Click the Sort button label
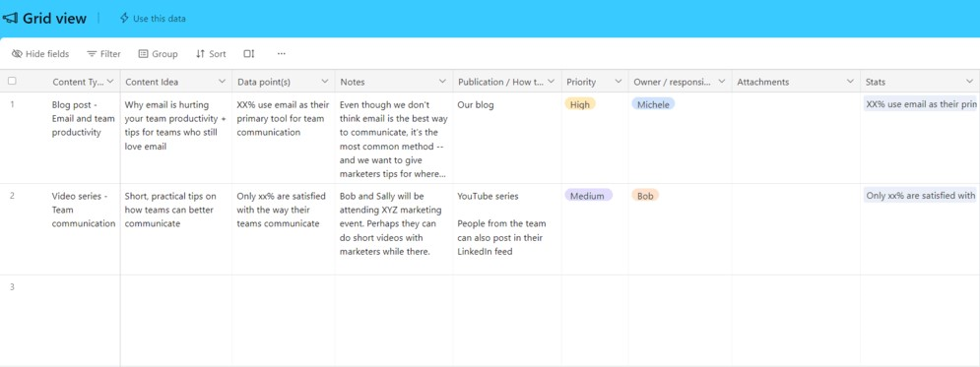 coord(218,54)
